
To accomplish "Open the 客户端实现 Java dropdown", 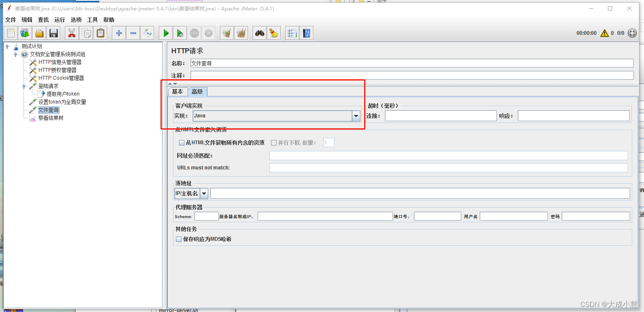I will (x=356, y=115).
